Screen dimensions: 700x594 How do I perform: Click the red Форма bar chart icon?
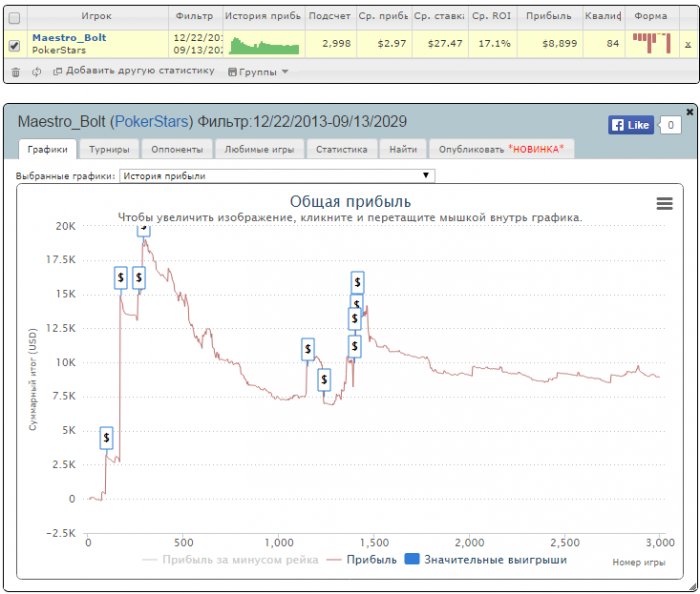tap(651, 43)
